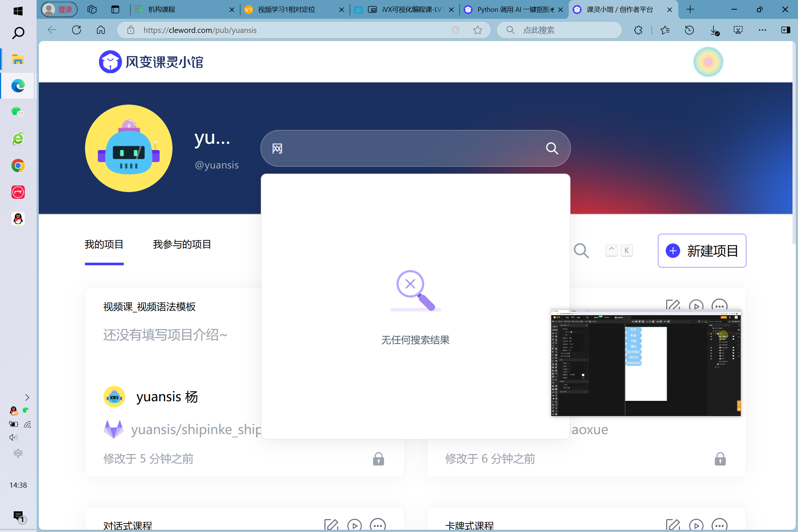Open the tab actions menu icon
The height and width of the screenshot is (532, 798).
point(115,10)
